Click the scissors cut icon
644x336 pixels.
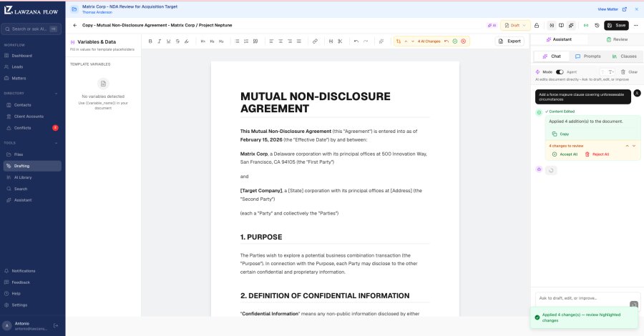pos(340,41)
